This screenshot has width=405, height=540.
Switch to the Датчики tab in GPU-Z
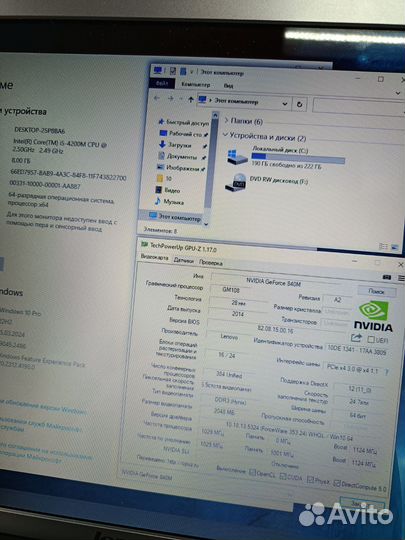[x=184, y=261]
